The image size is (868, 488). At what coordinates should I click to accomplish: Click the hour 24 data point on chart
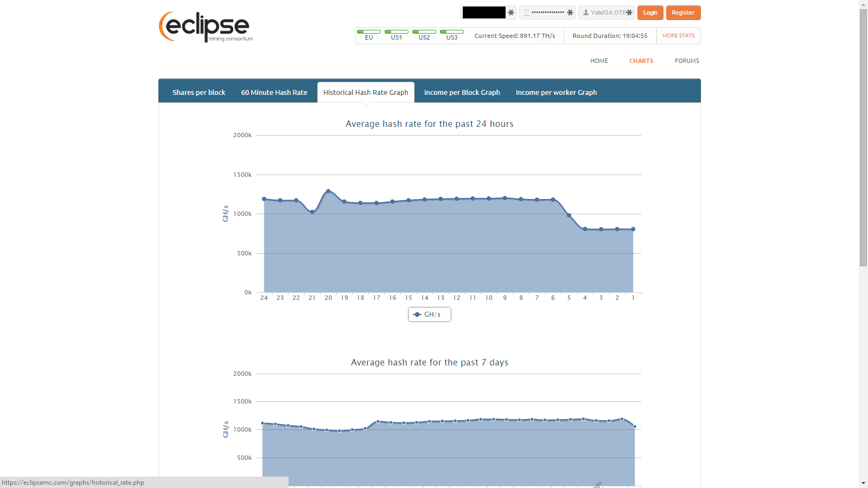[x=264, y=199]
